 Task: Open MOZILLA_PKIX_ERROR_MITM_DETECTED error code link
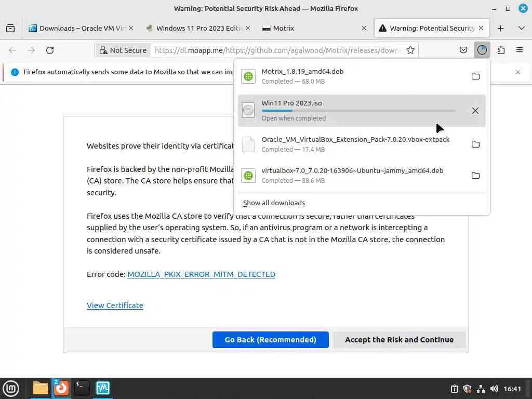(x=201, y=274)
